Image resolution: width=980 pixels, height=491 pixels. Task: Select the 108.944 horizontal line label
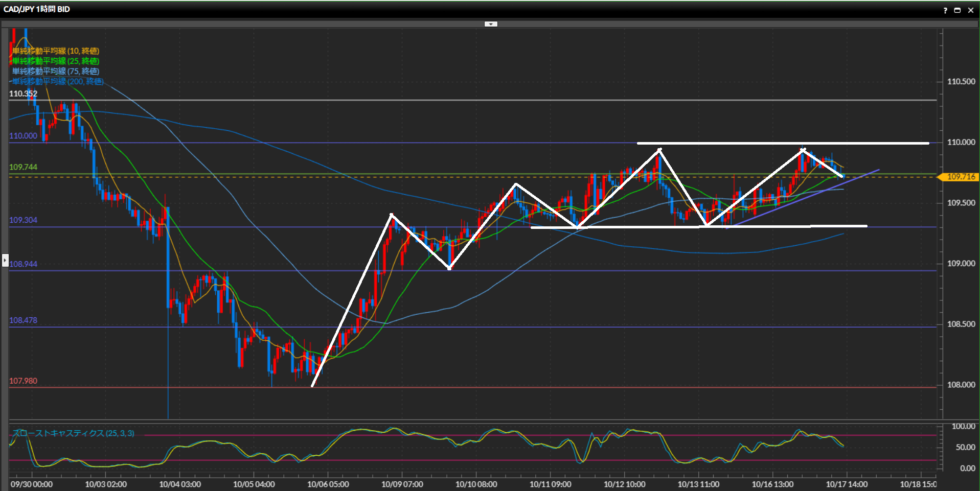click(23, 264)
